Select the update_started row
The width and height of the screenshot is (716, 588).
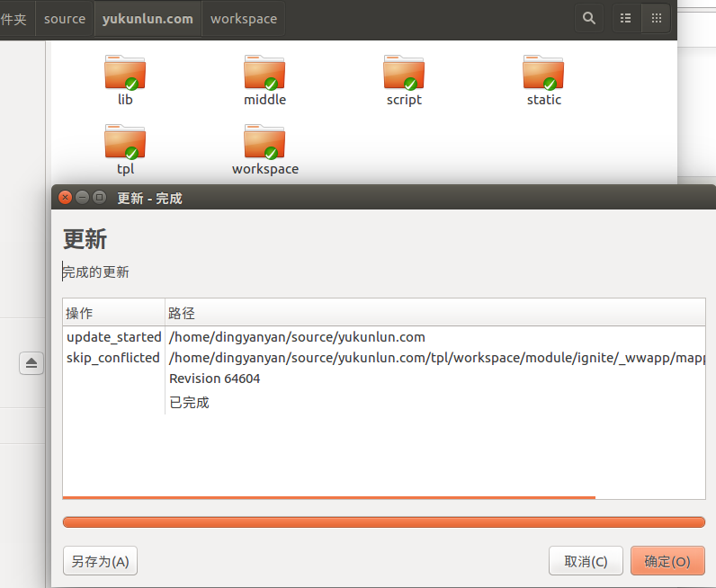point(384,337)
